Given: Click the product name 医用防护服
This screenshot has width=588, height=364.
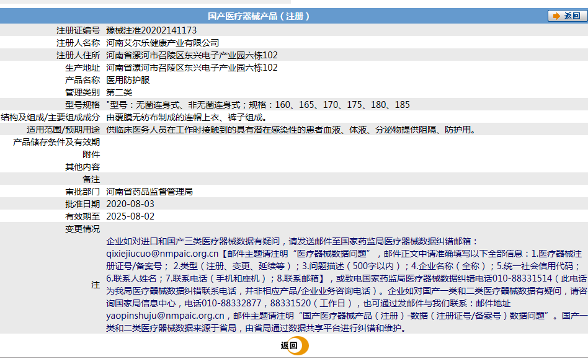Looking at the screenshot, I should [128, 79].
